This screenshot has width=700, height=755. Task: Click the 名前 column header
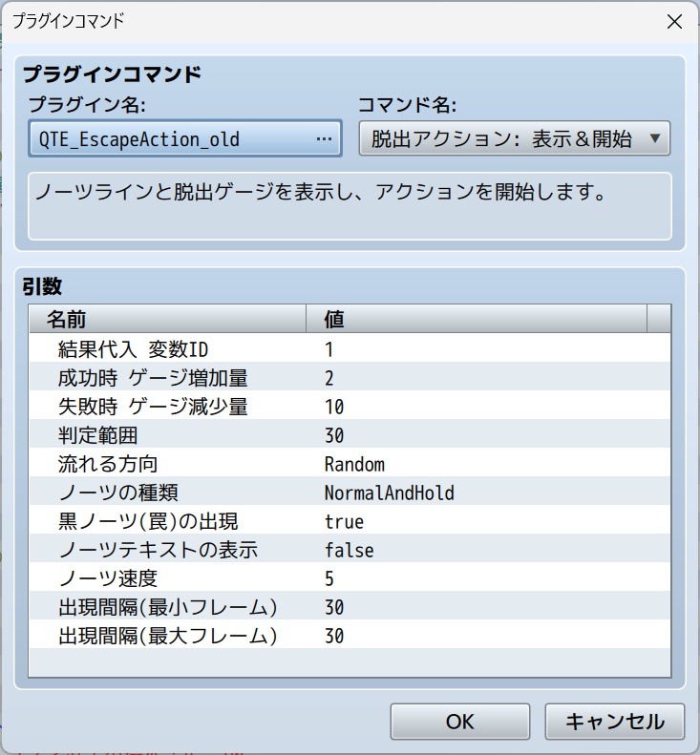pos(168,319)
